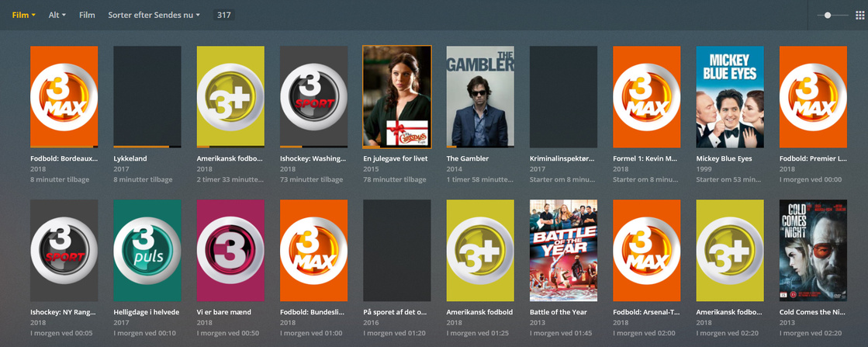Click "I morgen ved 02:00" text
The image size is (868, 347).
(645, 333)
